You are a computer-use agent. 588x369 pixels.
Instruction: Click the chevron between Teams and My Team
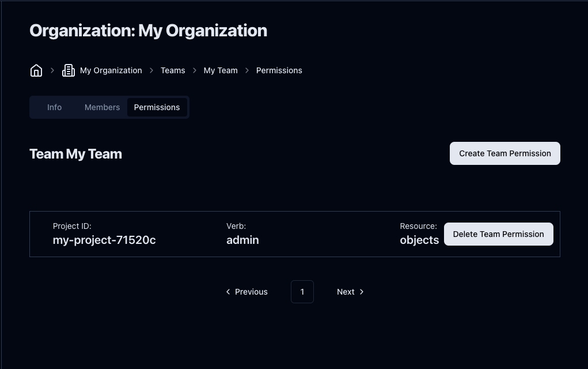click(195, 70)
